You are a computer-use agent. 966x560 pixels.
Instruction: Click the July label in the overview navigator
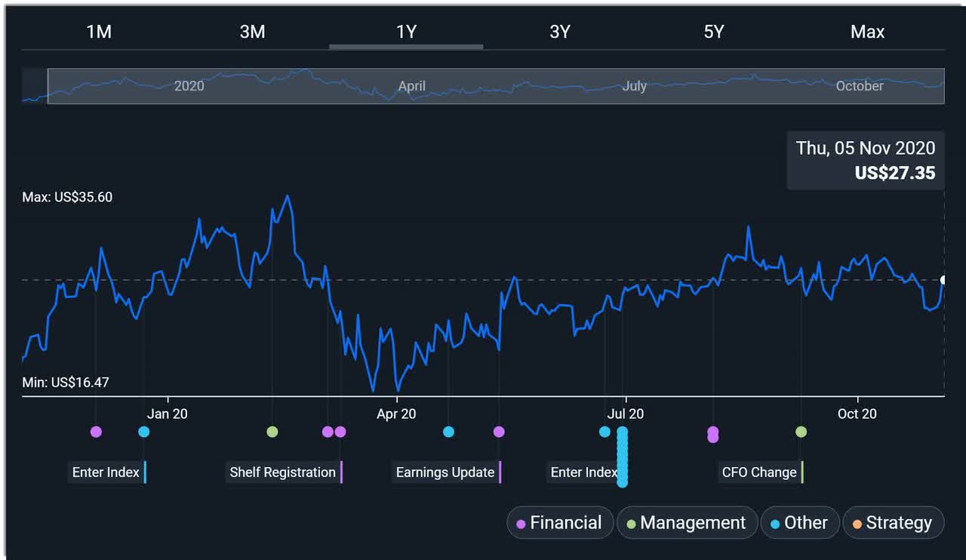click(635, 86)
